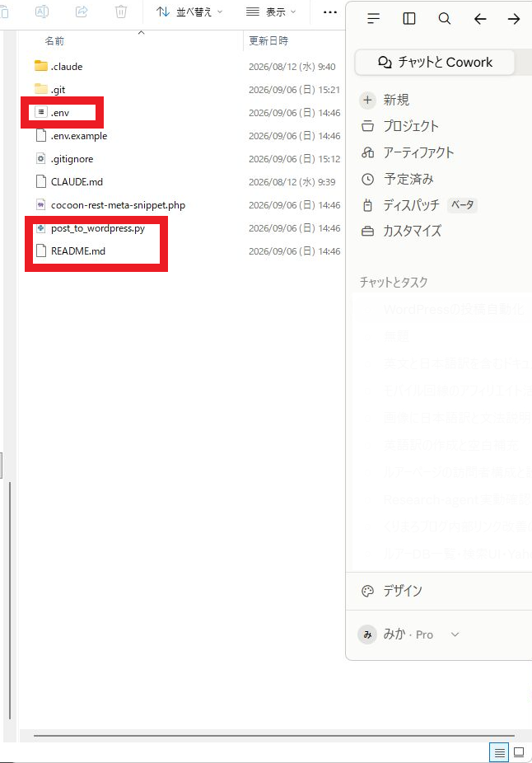This screenshot has width=532, height=763.
Task: Open the 表示 view dropdown
Action: click(x=271, y=12)
